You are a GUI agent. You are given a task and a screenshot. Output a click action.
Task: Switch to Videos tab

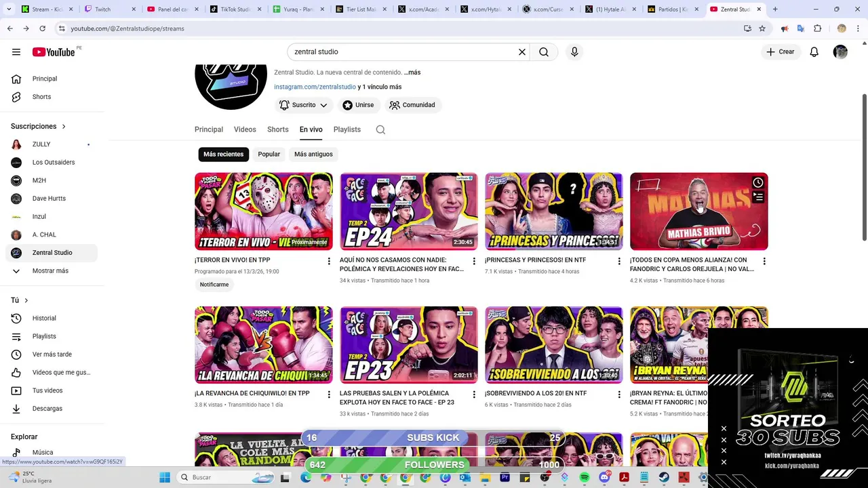pyautogui.click(x=245, y=129)
